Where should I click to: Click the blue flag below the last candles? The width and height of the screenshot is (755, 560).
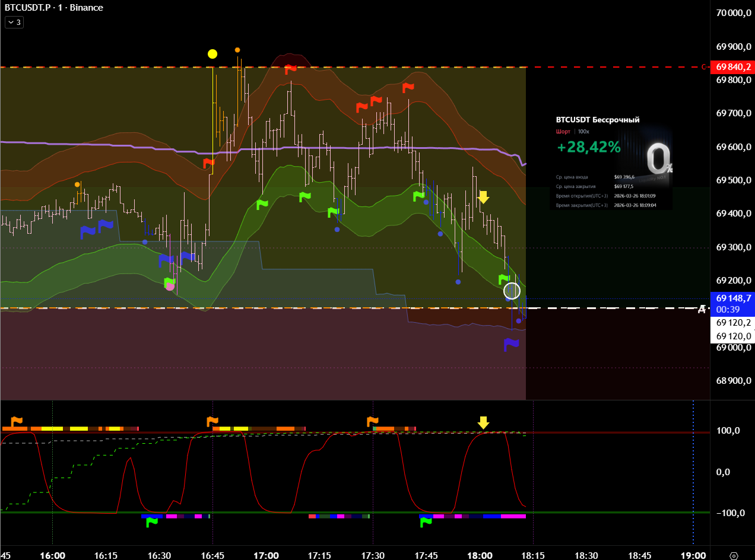pos(511,343)
